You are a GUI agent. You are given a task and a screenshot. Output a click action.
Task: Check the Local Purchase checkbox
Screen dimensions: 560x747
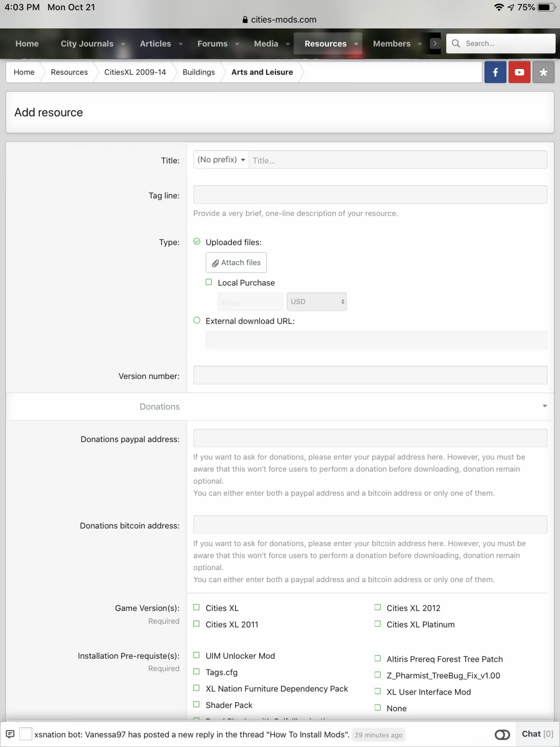pos(209,282)
